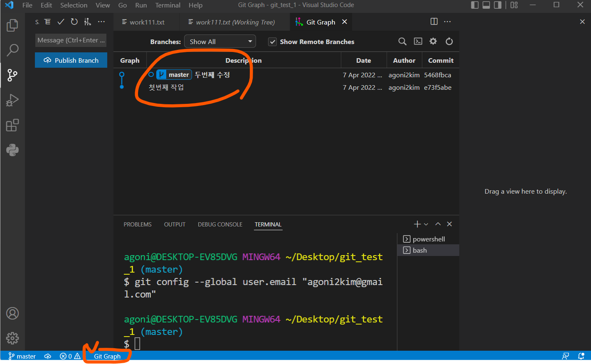Open the Help menu
This screenshot has height=364, width=591.
coord(195,5)
